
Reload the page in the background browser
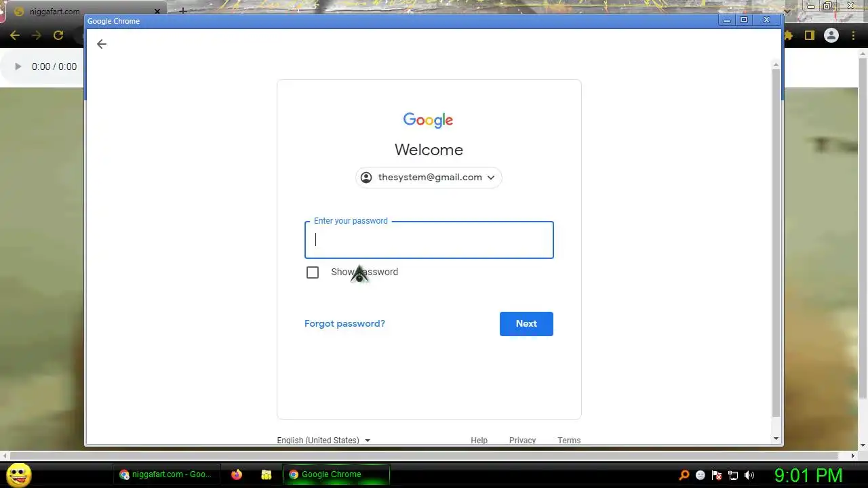58,35
